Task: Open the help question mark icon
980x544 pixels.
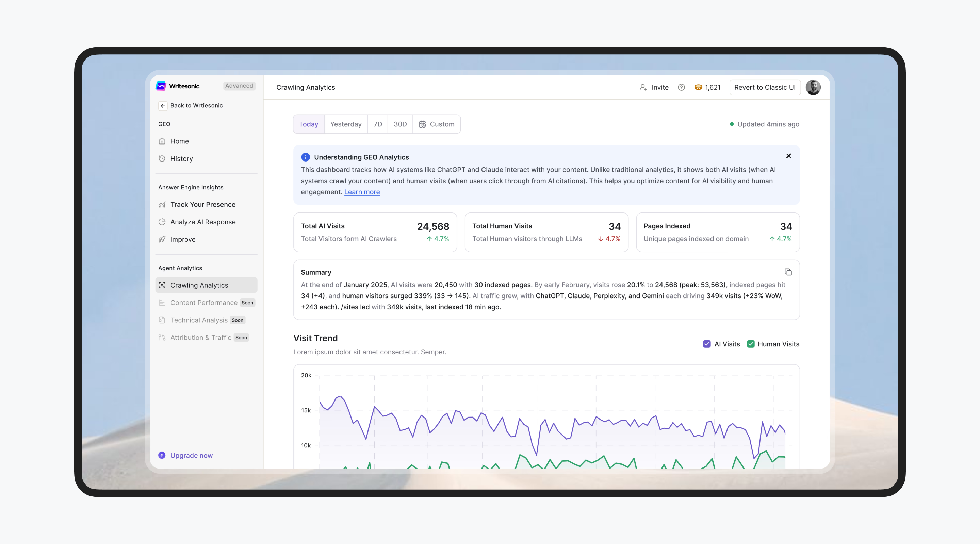Action: tap(681, 87)
